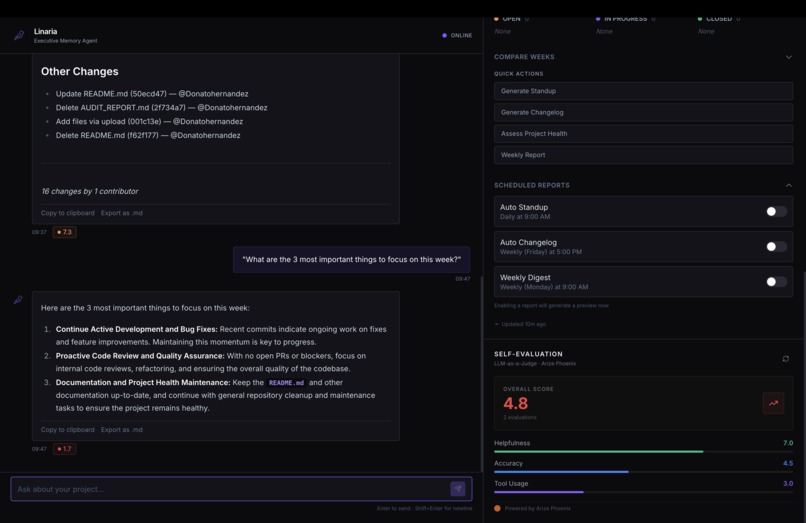
Task: Click '16 changes by 1 contributor' text
Action: 89,191
